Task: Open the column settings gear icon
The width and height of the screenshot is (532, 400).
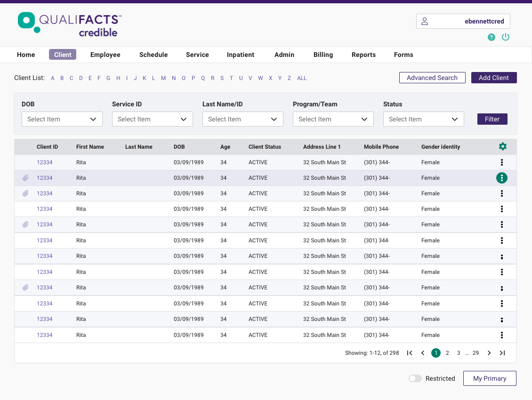Action: click(502, 146)
